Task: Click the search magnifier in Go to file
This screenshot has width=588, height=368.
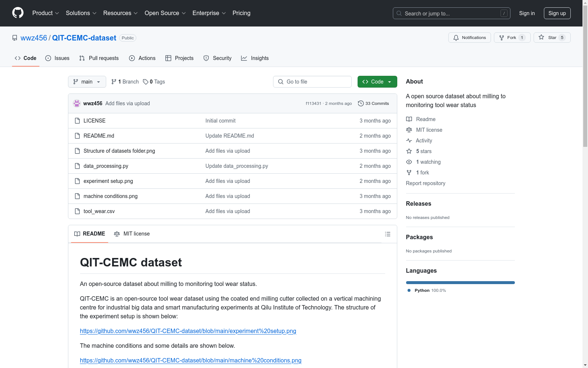Action: 281,82
